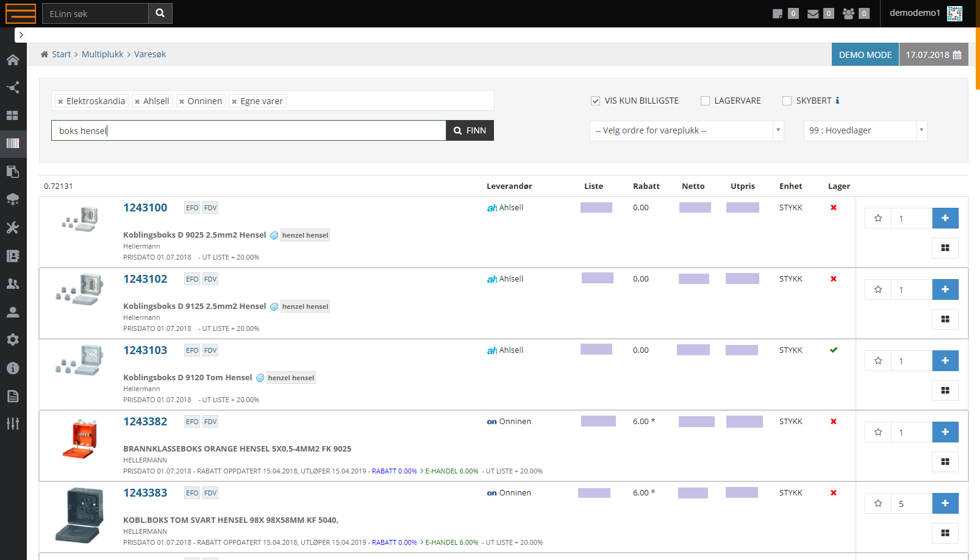Remove the Ahlsell supplier tag
This screenshot has width=980, height=560.
coord(137,102)
